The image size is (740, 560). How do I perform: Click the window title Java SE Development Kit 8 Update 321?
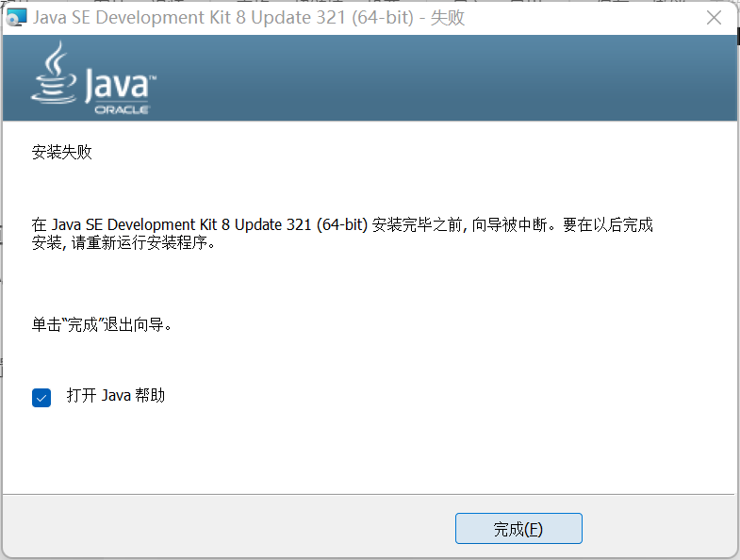[x=249, y=18]
